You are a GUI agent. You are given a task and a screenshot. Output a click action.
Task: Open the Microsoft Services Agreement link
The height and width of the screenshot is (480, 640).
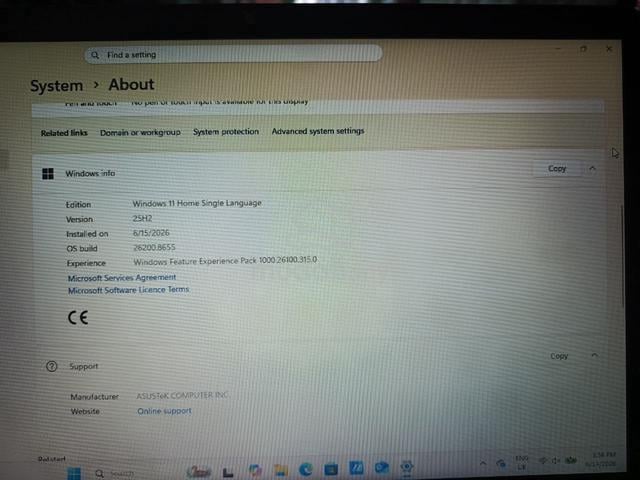coord(122,278)
